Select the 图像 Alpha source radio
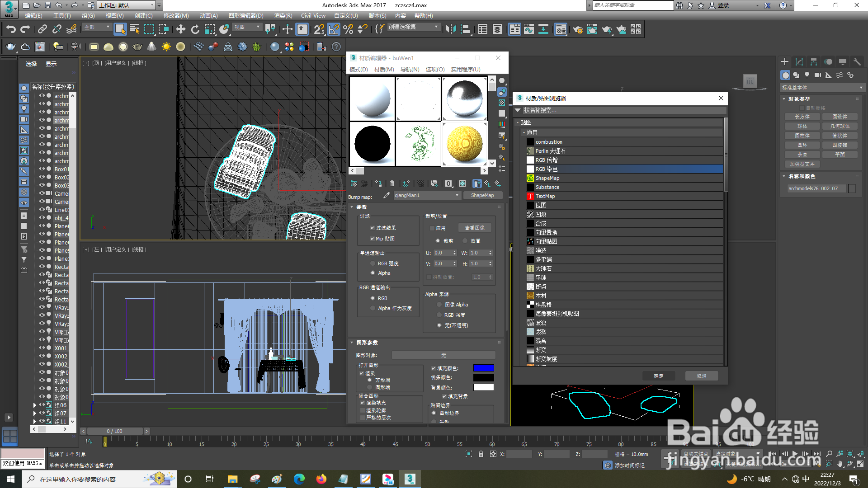Viewport: 868px width, 489px height. pyautogui.click(x=439, y=305)
